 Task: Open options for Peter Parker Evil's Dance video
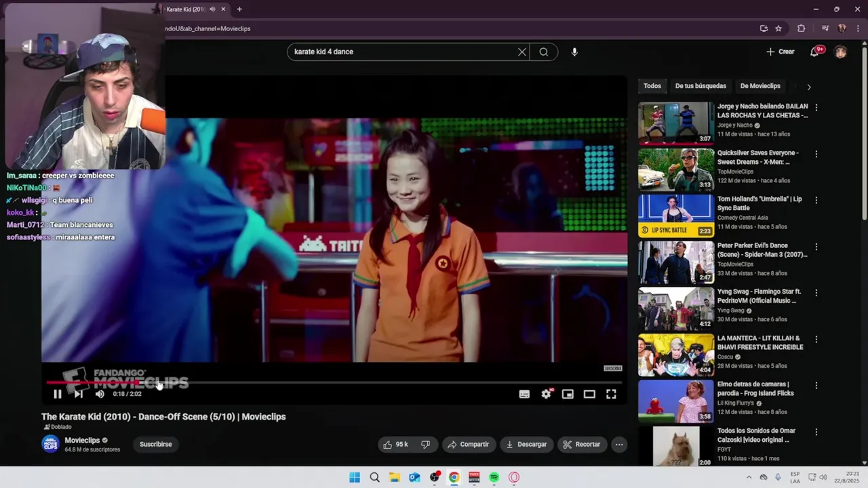pos(816,247)
